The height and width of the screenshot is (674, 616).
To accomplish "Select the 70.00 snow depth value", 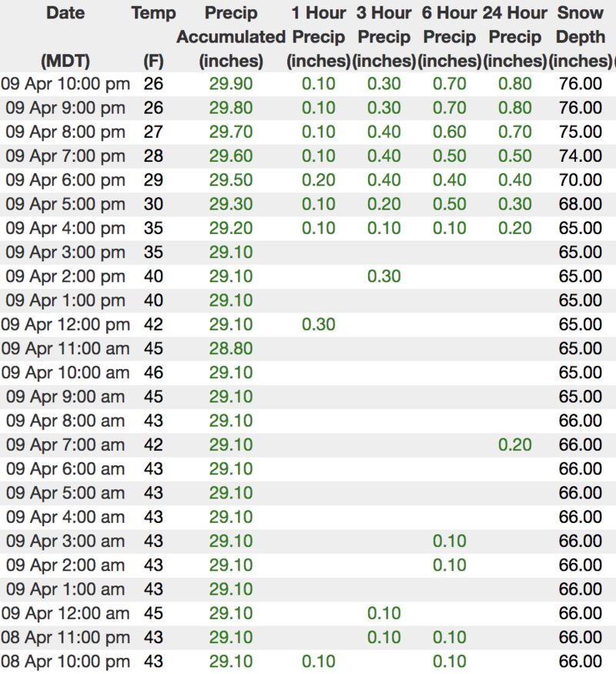I will pyautogui.click(x=581, y=180).
